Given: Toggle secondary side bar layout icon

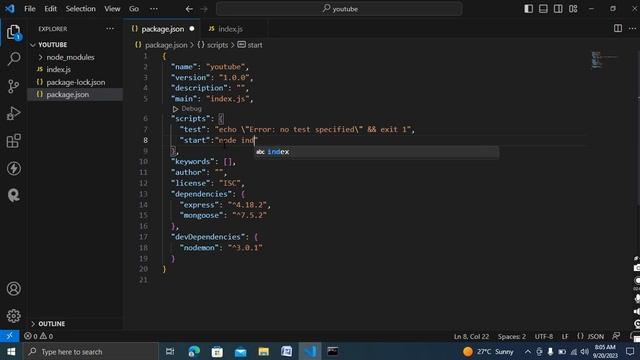Looking at the screenshot, I should (x=558, y=9).
